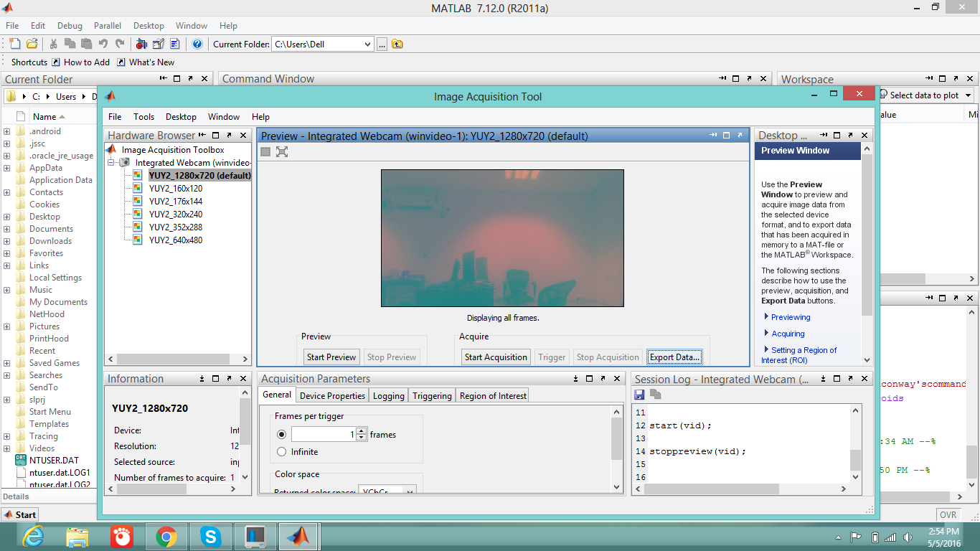This screenshot has width=980, height=551.
Task: Switch to Device Properties tab
Action: point(332,395)
